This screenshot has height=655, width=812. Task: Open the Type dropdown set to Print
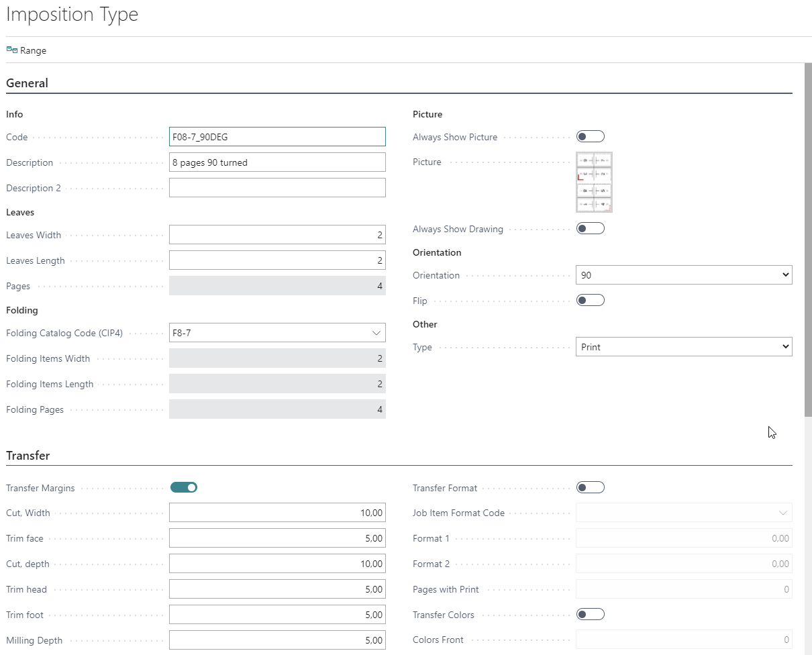[x=683, y=347]
